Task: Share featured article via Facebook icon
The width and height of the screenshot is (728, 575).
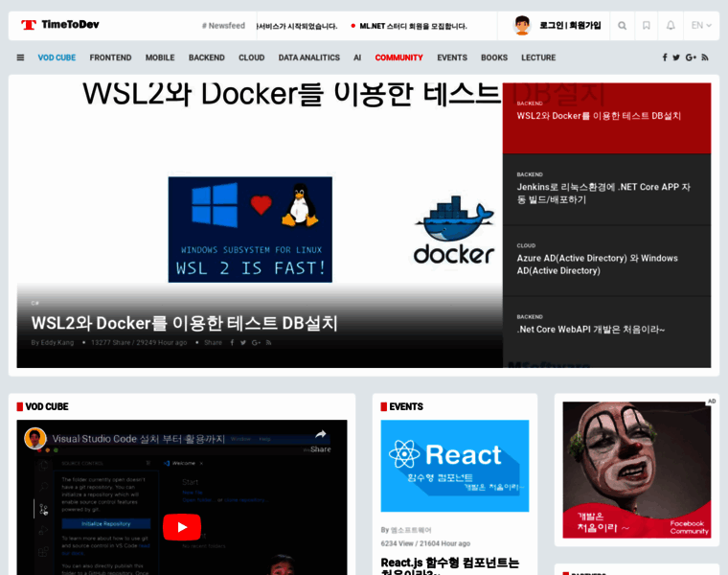Action: (x=232, y=343)
